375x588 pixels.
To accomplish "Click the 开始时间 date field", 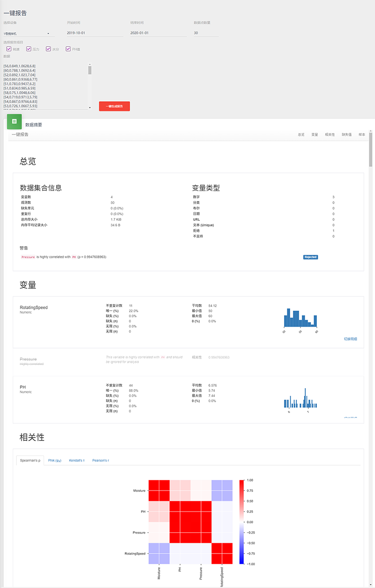I will pyautogui.click(x=95, y=33).
